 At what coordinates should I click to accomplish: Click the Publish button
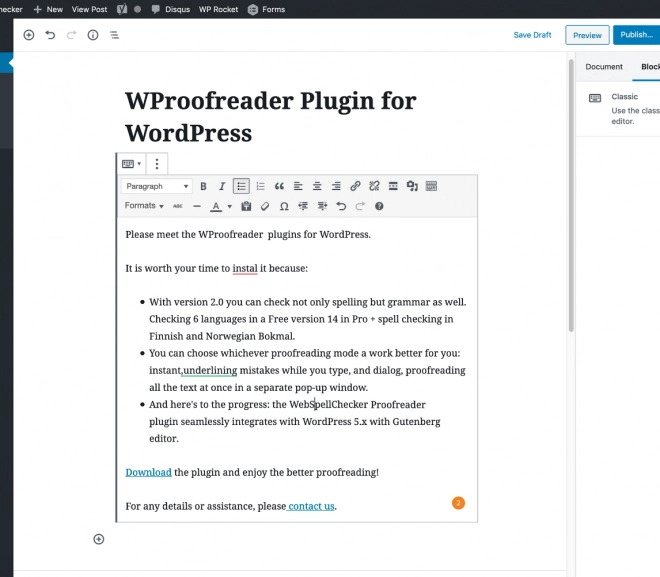(x=636, y=35)
